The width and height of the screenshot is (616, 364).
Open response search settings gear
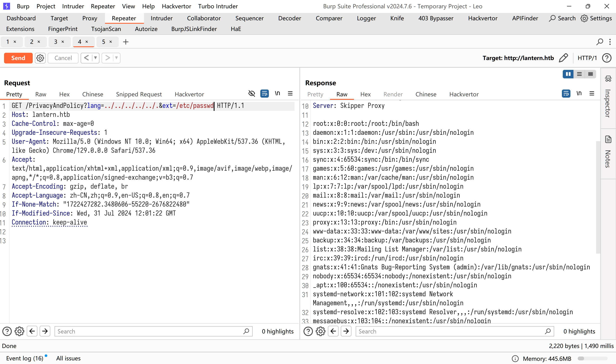pyautogui.click(x=320, y=331)
